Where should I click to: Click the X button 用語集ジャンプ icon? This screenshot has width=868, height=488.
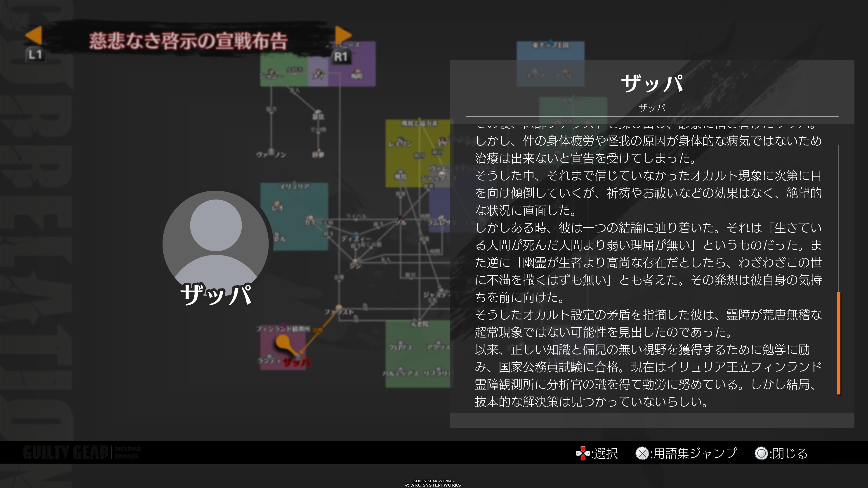pyautogui.click(x=642, y=453)
